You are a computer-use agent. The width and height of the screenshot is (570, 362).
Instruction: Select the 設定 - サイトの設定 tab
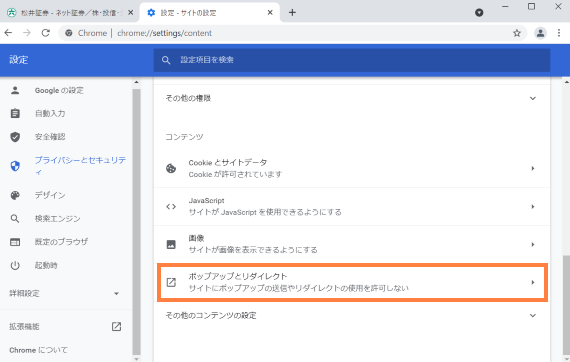pos(209,13)
